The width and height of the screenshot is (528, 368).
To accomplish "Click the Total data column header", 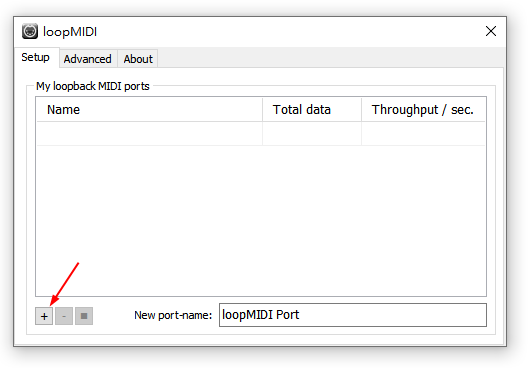I will point(312,110).
